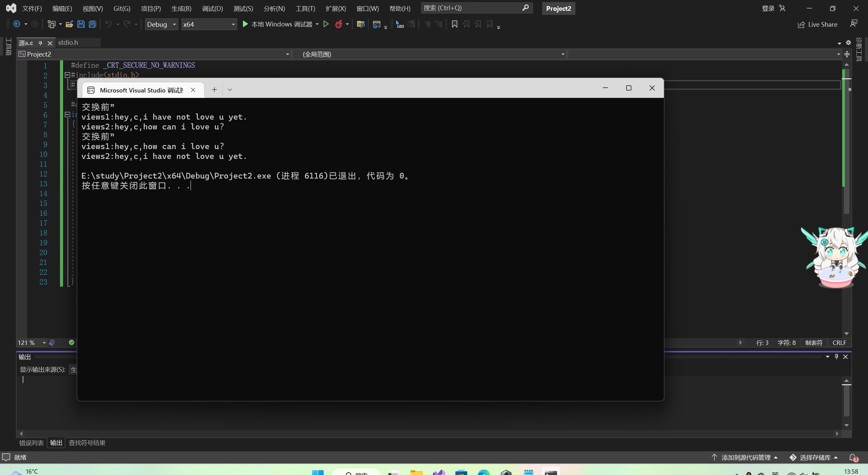Screen dimensions: 868x475
Task: Open the notifications bell in status bar
Action: tap(853, 457)
